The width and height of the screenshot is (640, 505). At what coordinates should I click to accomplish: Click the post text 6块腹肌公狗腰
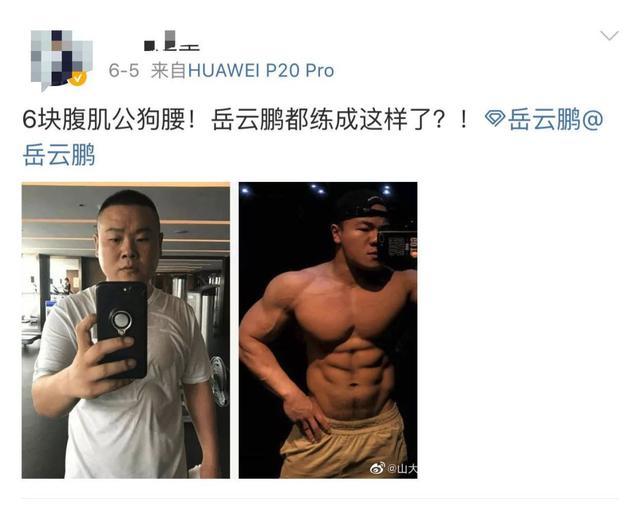(x=104, y=120)
